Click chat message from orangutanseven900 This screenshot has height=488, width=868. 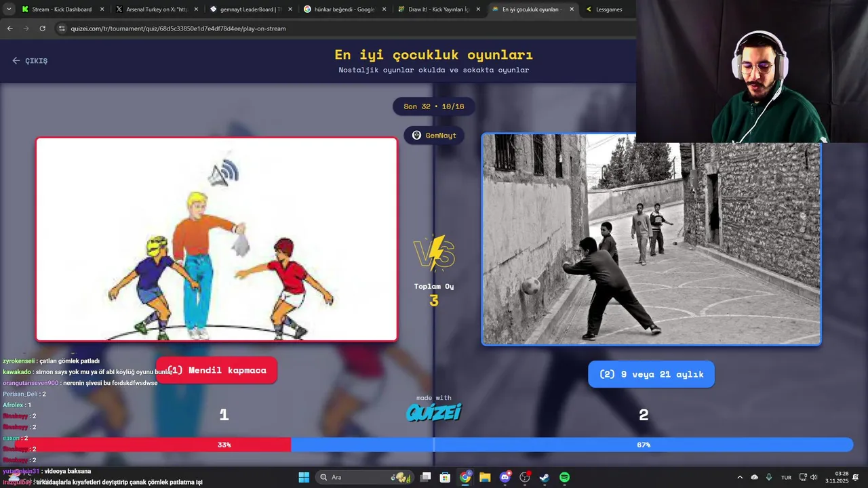click(x=80, y=383)
